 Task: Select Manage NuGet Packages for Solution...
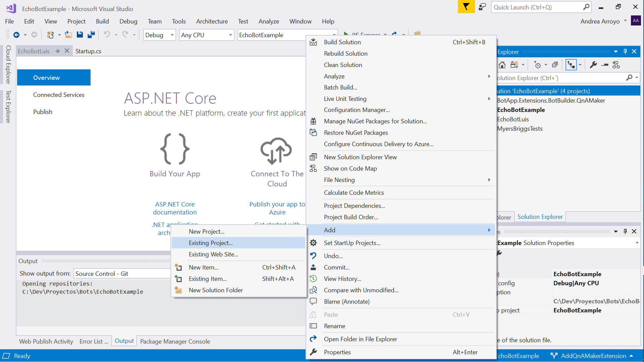[x=401, y=121]
